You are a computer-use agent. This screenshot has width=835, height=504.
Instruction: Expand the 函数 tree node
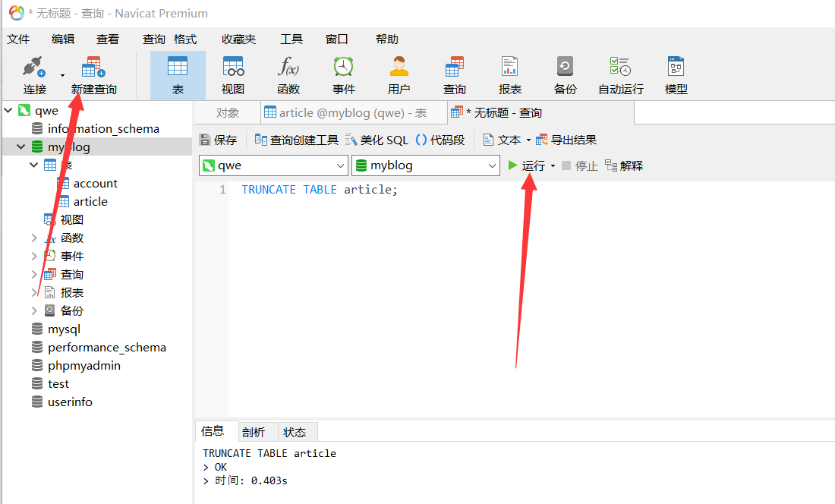click(x=33, y=238)
